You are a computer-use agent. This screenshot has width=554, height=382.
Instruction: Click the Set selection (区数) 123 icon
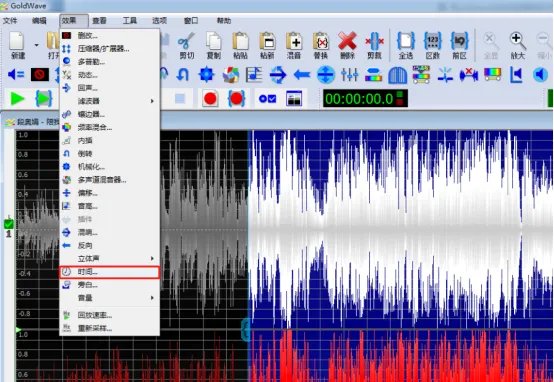(432, 45)
